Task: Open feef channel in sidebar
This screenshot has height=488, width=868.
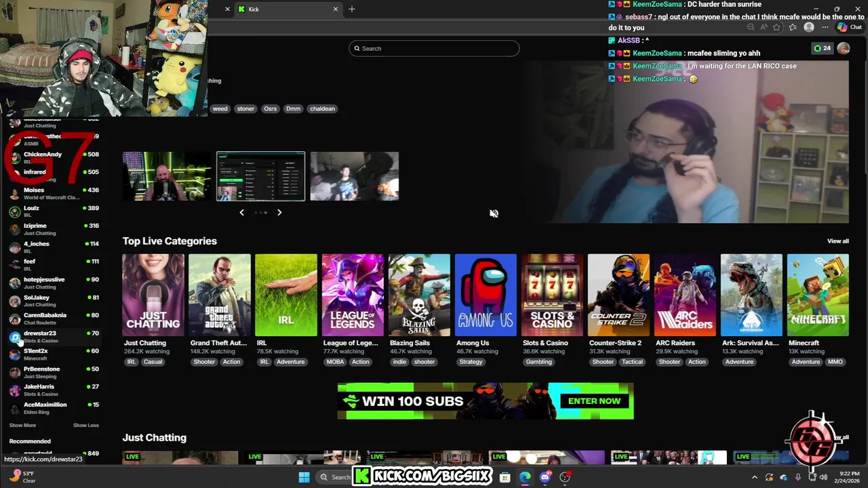Action: tap(54, 264)
